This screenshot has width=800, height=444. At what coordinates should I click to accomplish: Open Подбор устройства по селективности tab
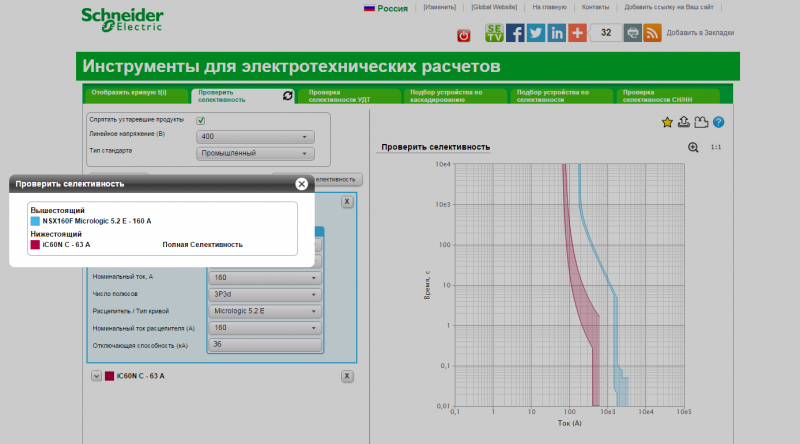tap(562, 96)
